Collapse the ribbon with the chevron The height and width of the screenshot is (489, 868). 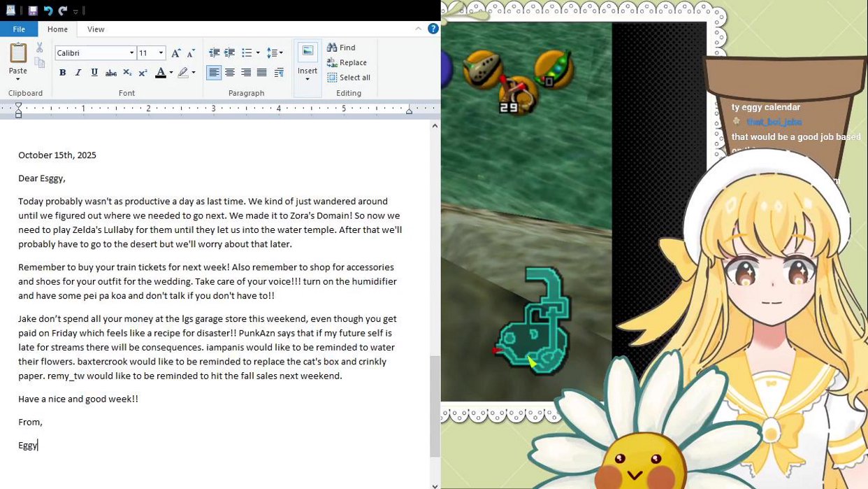419,29
